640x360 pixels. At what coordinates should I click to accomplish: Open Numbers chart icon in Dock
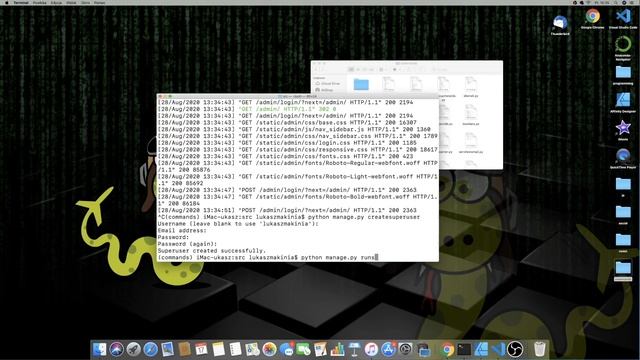tap(337, 349)
